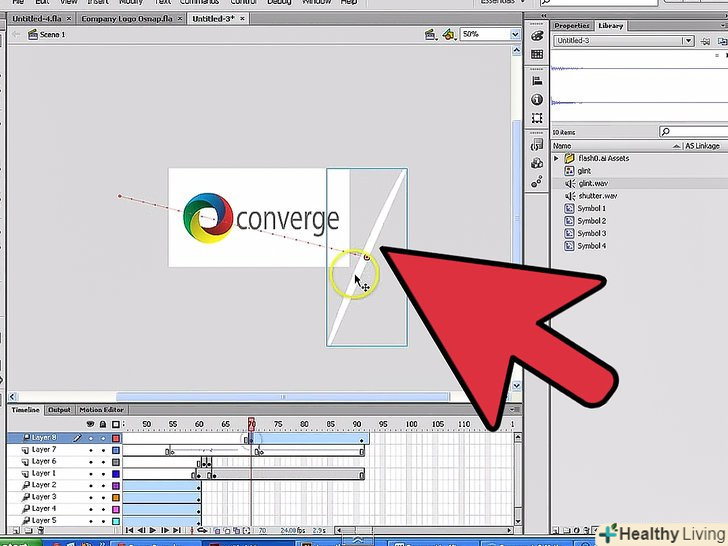Open the Align panel icon
This screenshot has height=546, width=728.
click(537, 81)
